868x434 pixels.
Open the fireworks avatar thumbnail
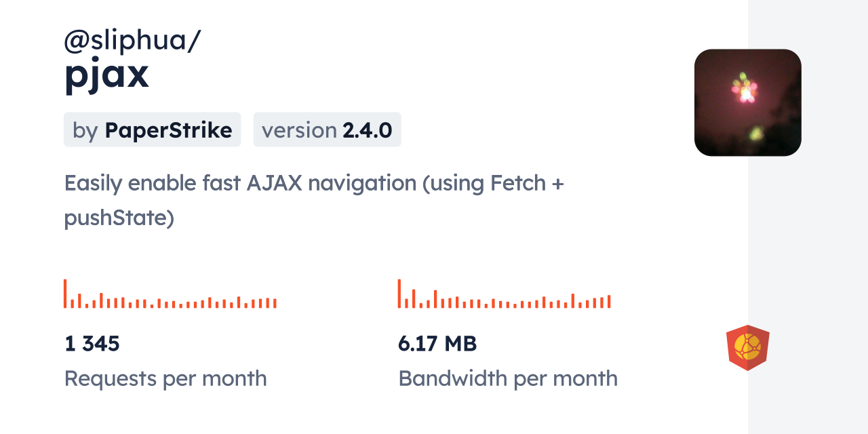(747, 102)
